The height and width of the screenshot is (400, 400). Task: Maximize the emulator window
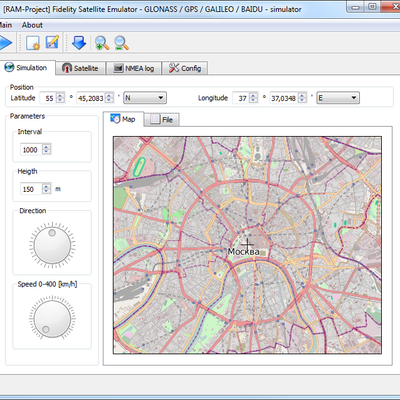point(373,6)
